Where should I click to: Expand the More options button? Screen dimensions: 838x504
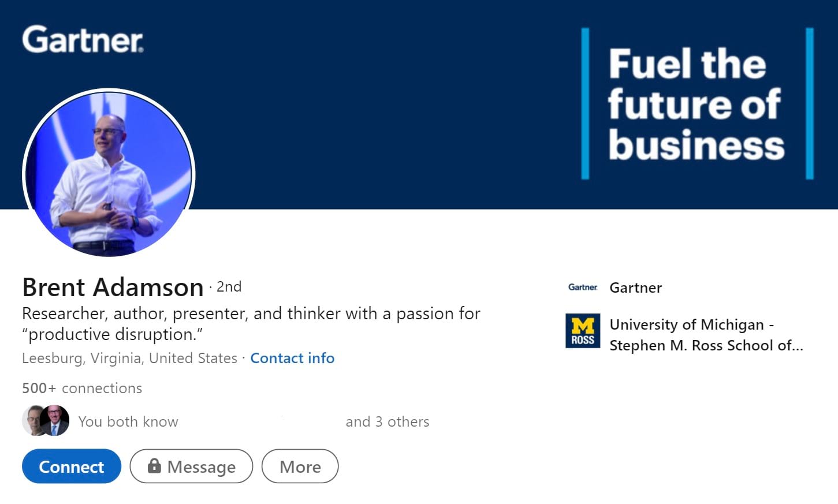pos(300,466)
